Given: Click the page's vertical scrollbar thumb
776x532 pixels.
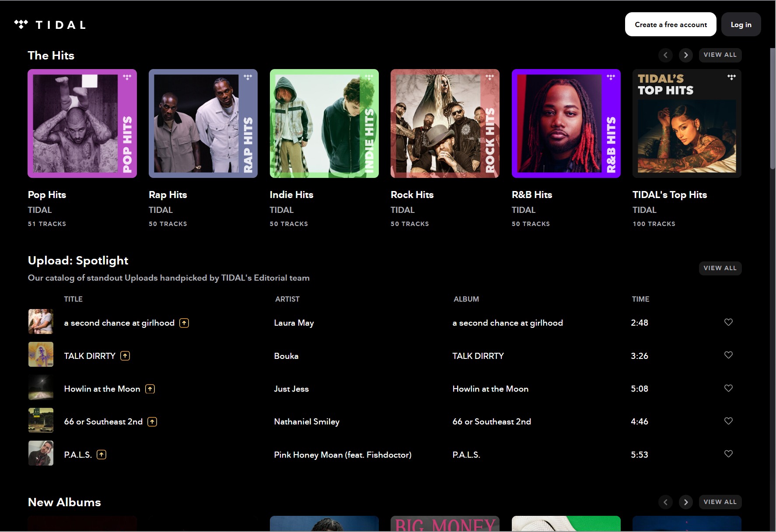Looking at the screenshot, I should coord(773,108).
